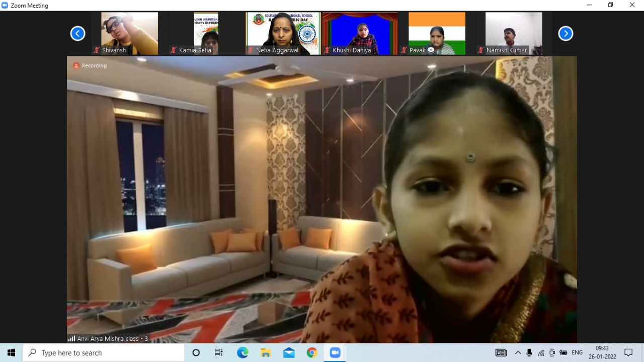This screenshot has width=644, height=362.
Task: Select Kamia Setia's video thumbnail
Action: [x=206, y=33]
